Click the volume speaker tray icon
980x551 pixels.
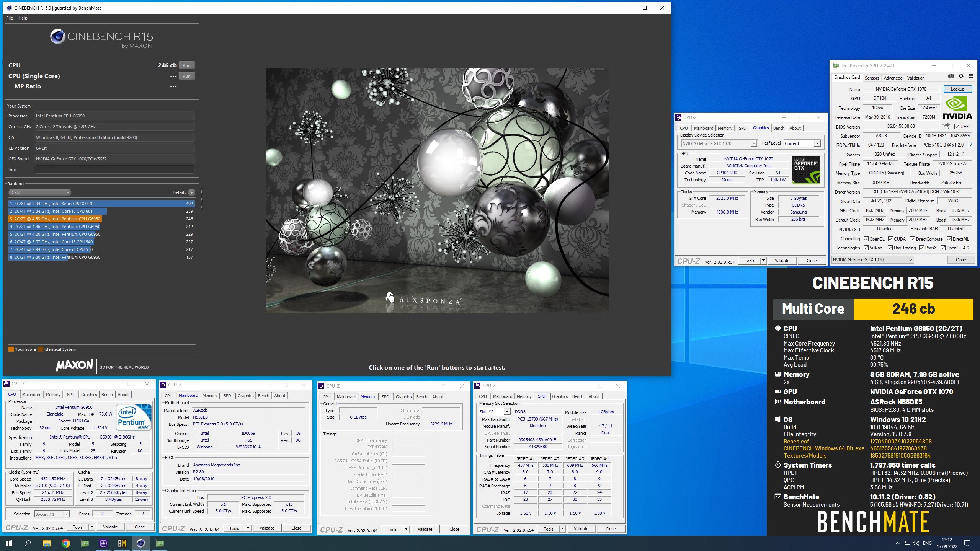916,543
